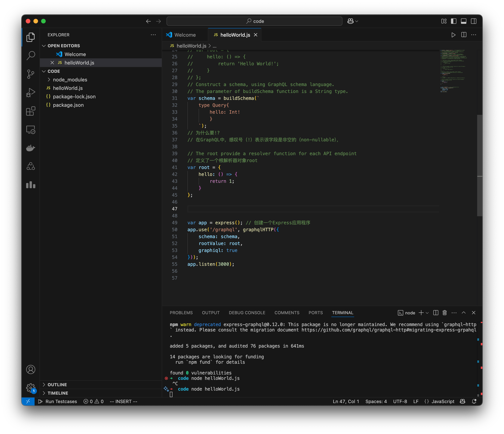Click Run Testcases in the status bar
This screenshot has height=434, width=504.
(x=58, y=401)
